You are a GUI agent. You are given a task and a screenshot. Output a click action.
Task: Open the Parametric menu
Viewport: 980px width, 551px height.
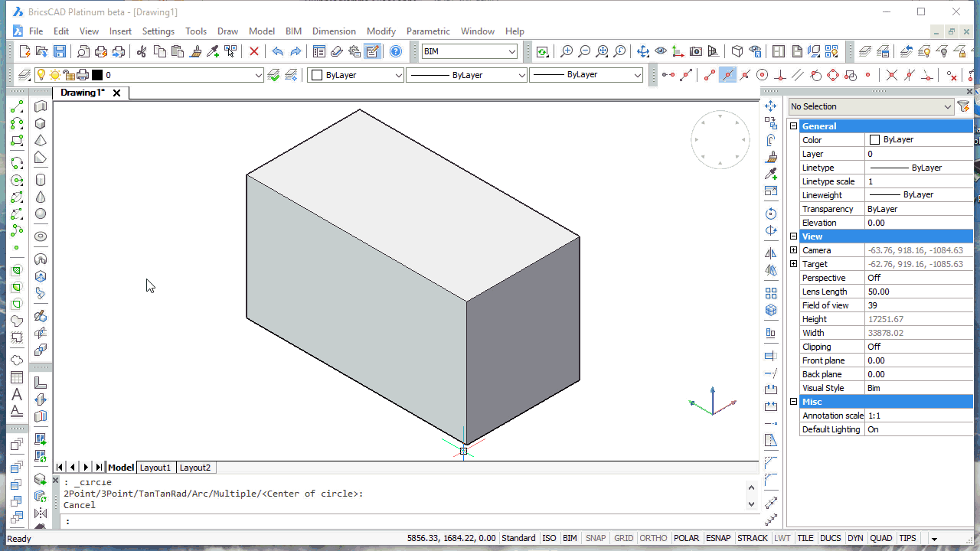click(x=428, y=31)
